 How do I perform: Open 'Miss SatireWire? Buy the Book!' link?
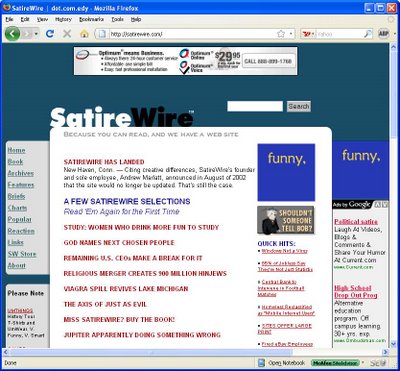(119, 319)
